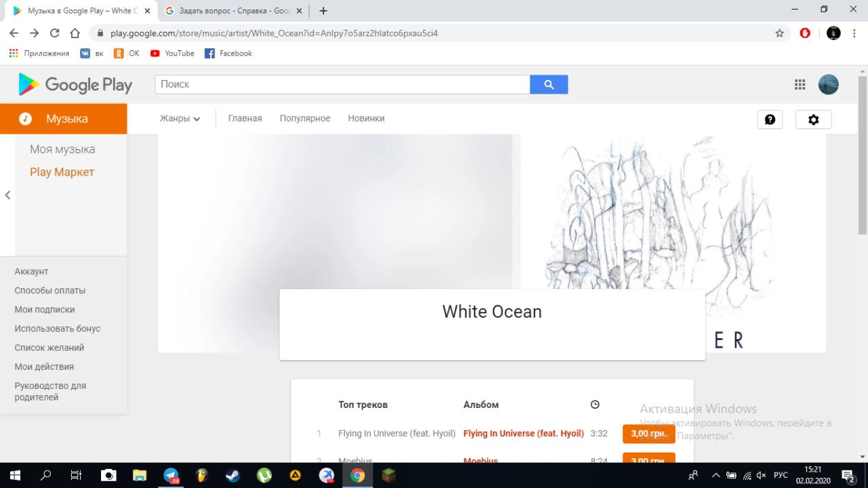Open the Приложения bookmarks shortcut
868x488 pixels.
[x=39, y=53]
